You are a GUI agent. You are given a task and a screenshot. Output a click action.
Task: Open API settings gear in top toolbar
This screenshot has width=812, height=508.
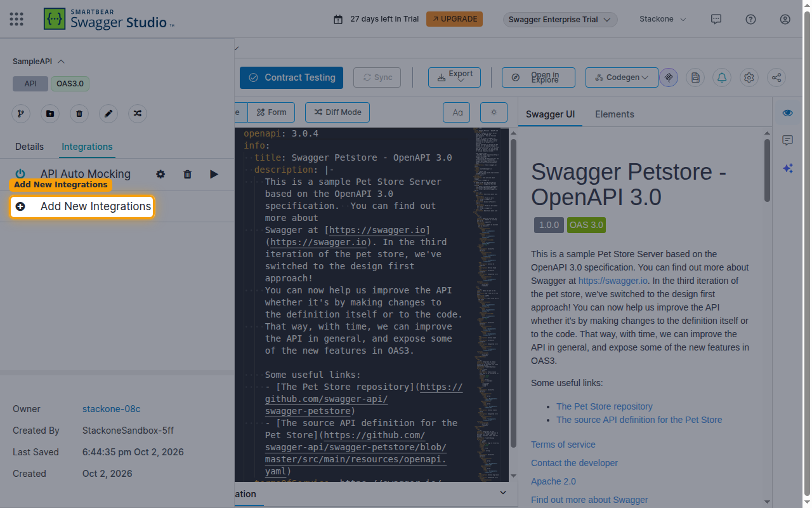(x=749, y=77)
